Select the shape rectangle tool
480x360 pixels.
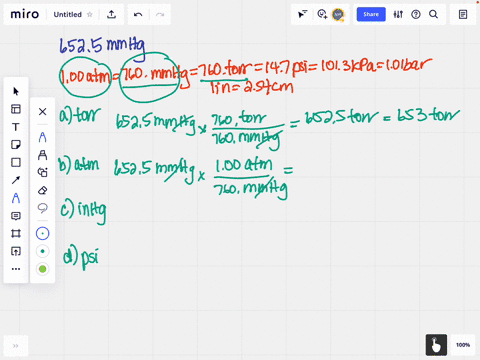16,162
